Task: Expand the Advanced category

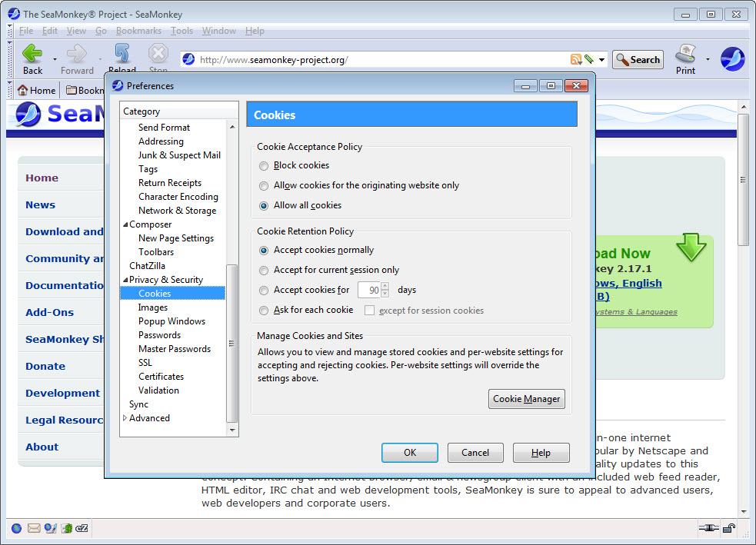Action: [125, 418]
